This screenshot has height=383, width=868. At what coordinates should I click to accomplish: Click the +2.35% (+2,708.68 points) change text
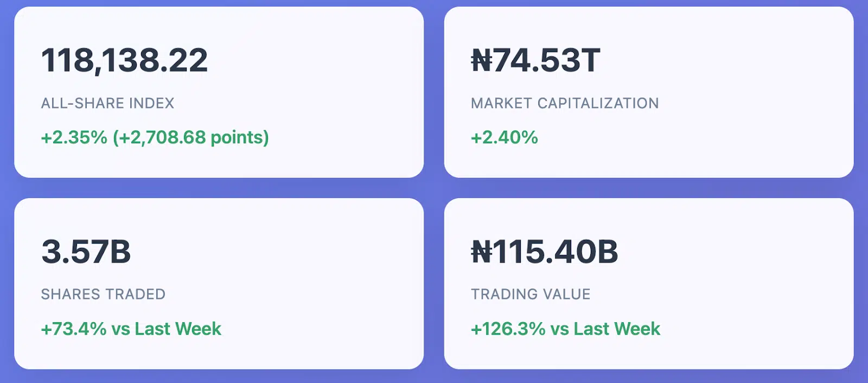click(x=155, y=137)
